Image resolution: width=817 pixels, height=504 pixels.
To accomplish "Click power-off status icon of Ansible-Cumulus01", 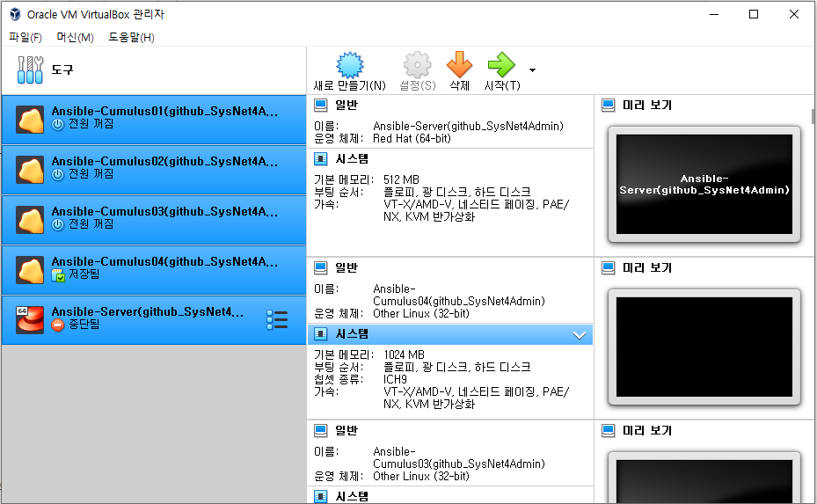I will (x=58, y=125).
